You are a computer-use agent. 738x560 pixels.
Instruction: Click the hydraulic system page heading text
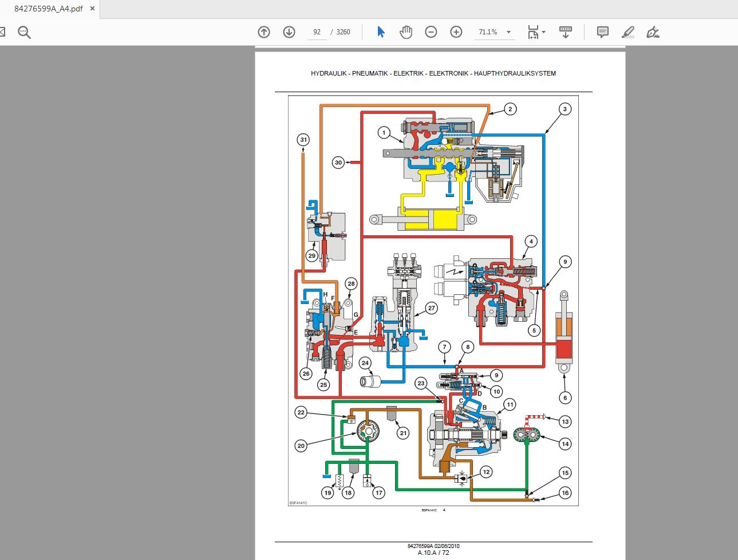[x=433, y=73]
